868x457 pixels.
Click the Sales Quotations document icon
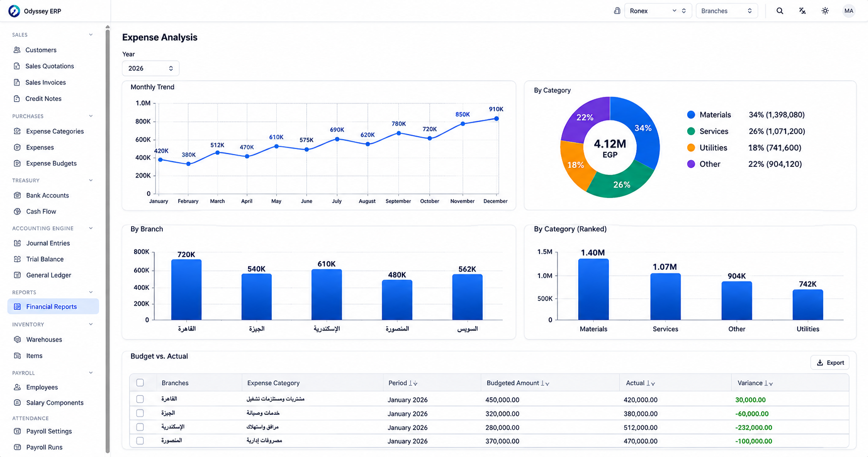point(17,66)
